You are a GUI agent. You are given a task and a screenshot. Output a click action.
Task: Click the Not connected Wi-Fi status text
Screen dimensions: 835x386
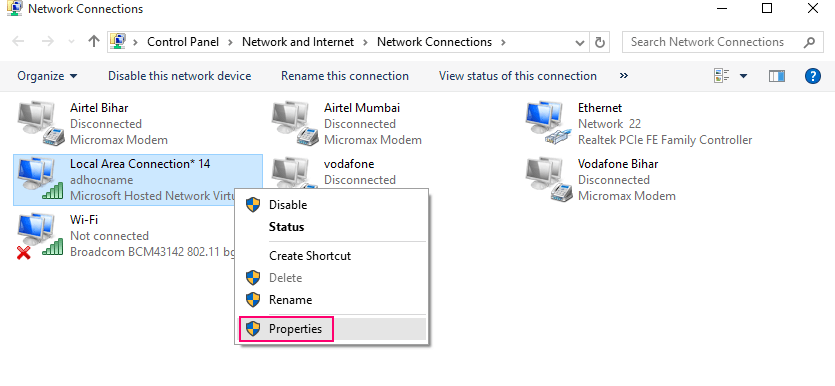coord(109,236)
